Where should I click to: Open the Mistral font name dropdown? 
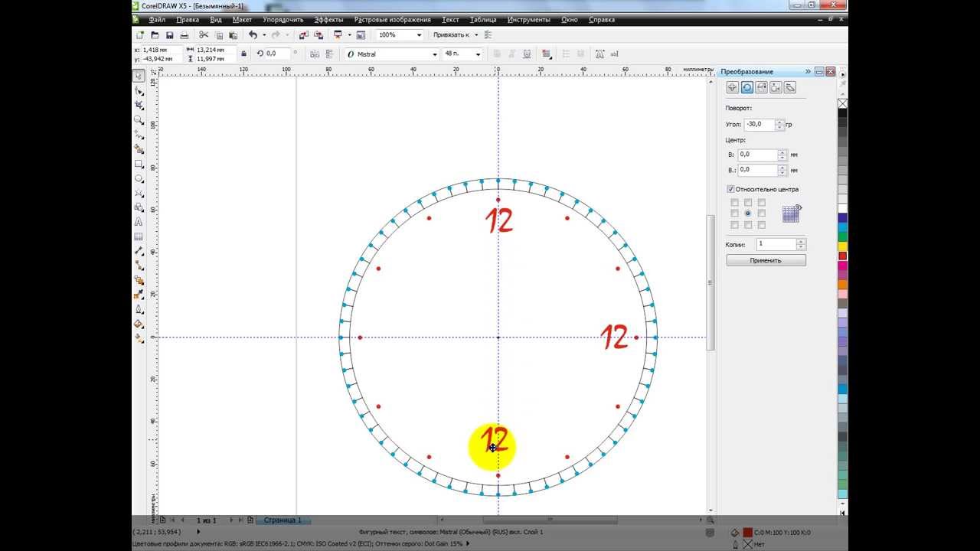coord(435,54)
